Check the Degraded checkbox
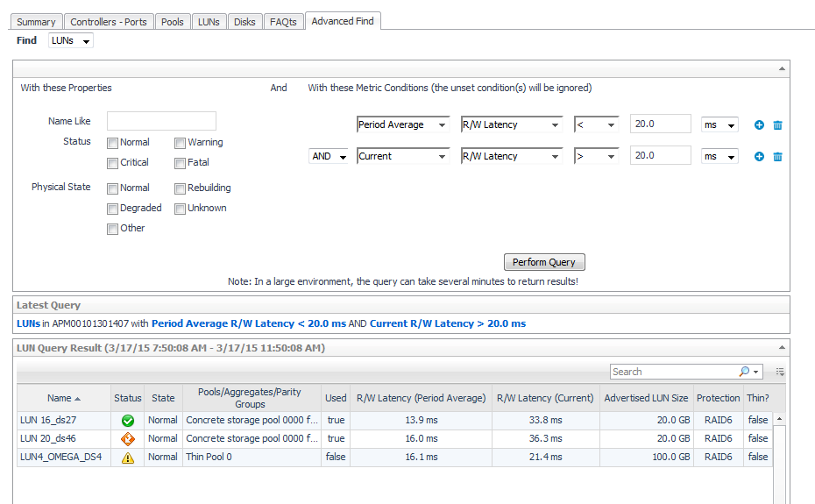Viewport: 815px width, 504px height. [112, 209]
